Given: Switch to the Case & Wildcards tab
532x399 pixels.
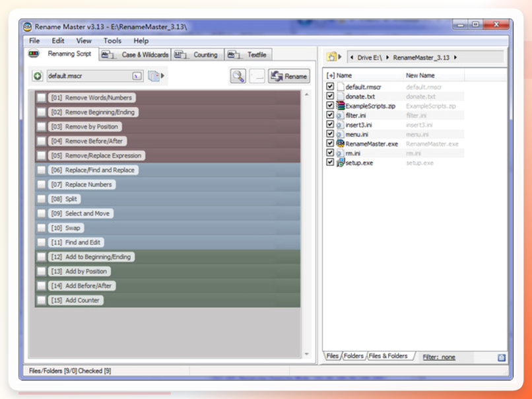Looking at the screenshot, I should [x=135, y=55].
